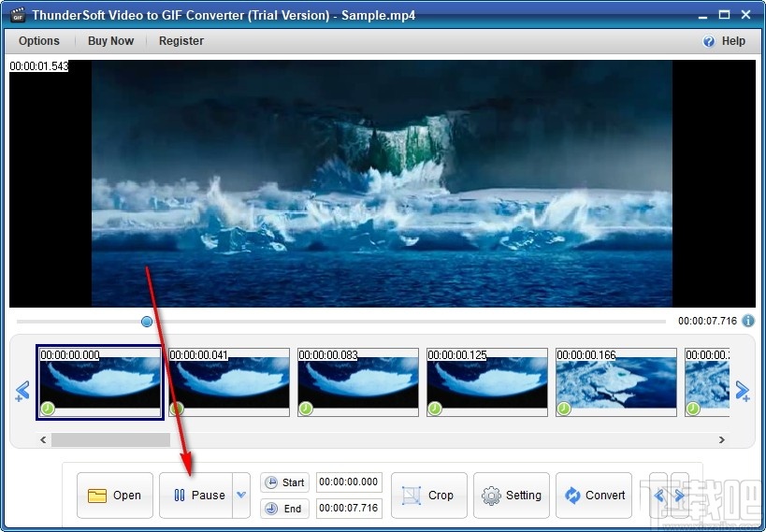The width and height of the screenshot is (766, 532).
Task: Click the green clock icon on frame 00:00:00.083
Action: (x=306, y=408)
